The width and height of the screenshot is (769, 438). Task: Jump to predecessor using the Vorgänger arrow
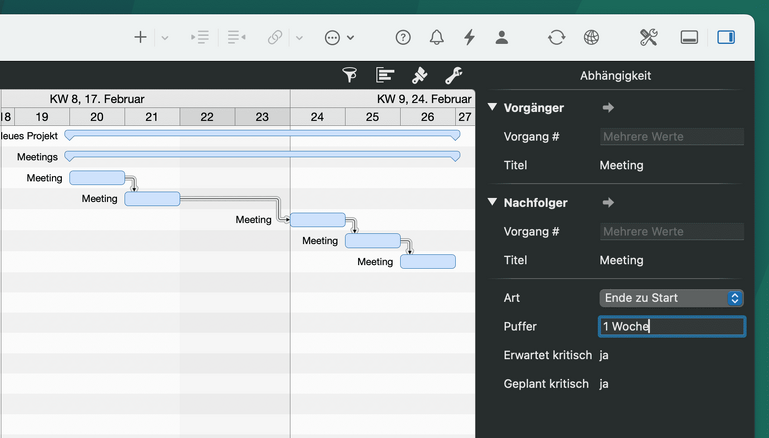point(608,107)
